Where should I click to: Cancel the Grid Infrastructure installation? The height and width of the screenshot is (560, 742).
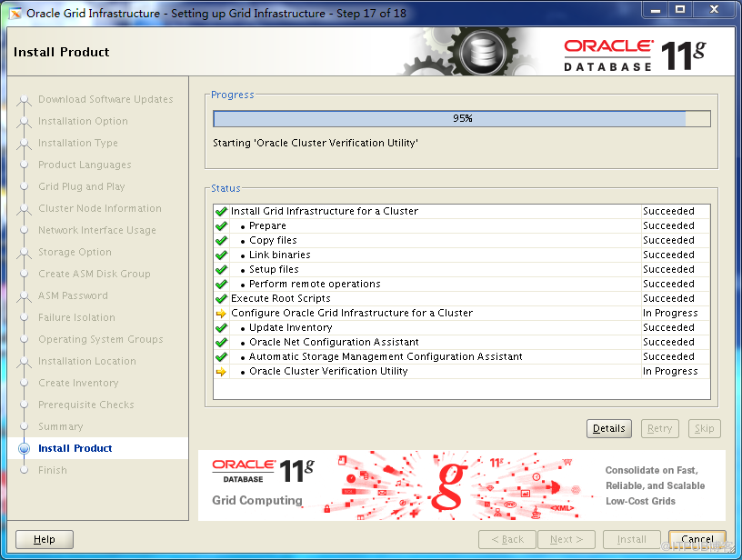click(x=697, y=539)
